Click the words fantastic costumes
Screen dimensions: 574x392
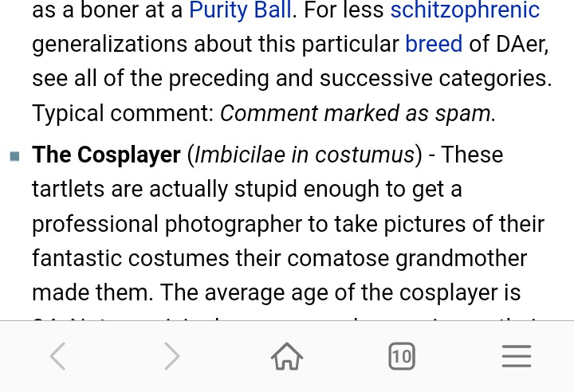coord(131,258)
